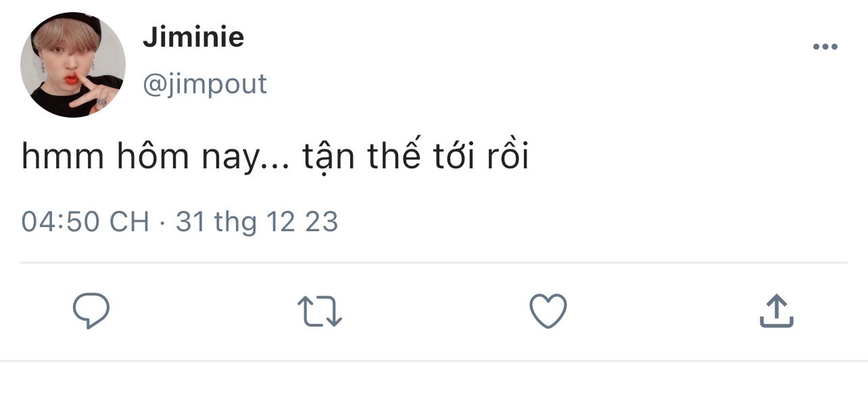The height and width of the screenshot is (405, 868).
Task: Click the 04:50 CH timestamp
Action: coord(85,222)
